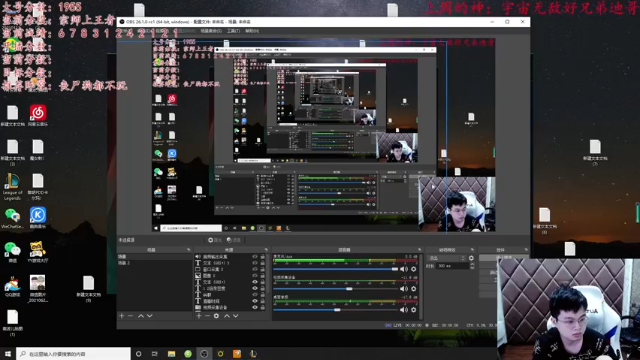Click the taskbar search box
The width and height of the screenshot is (640, 360).
click(73, 353)
